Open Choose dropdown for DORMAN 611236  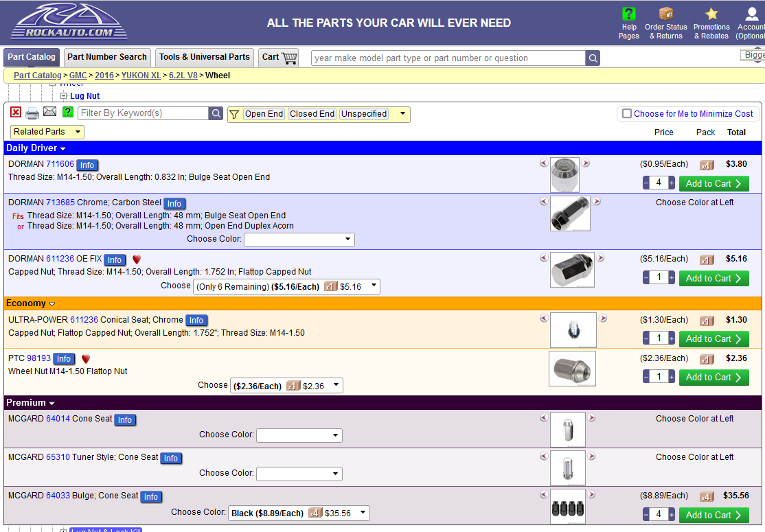point(286,286)
